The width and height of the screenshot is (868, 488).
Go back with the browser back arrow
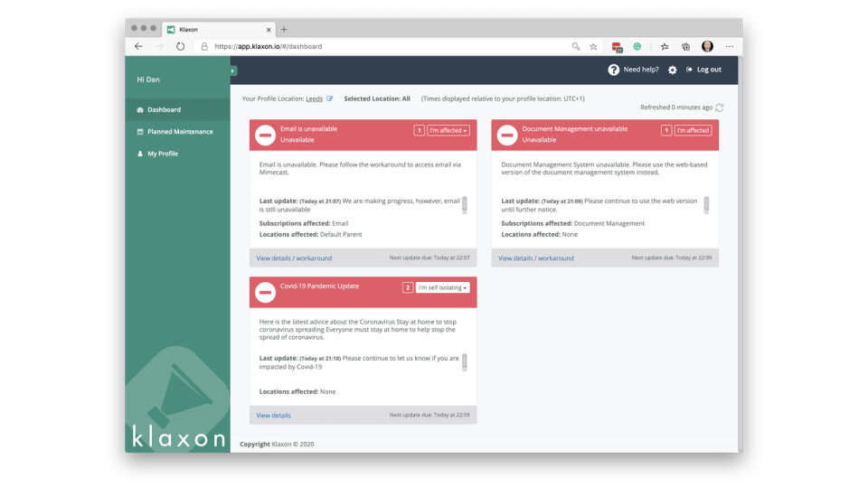138,46
